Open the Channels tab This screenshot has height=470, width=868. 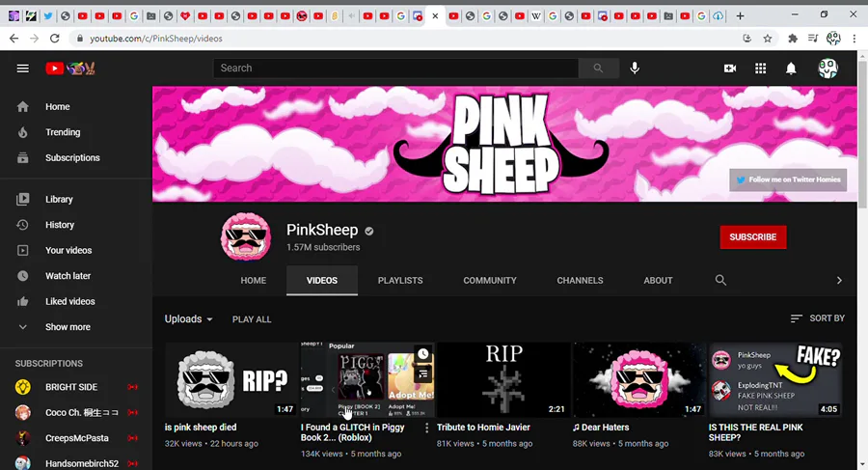click(x=580, y=281)
